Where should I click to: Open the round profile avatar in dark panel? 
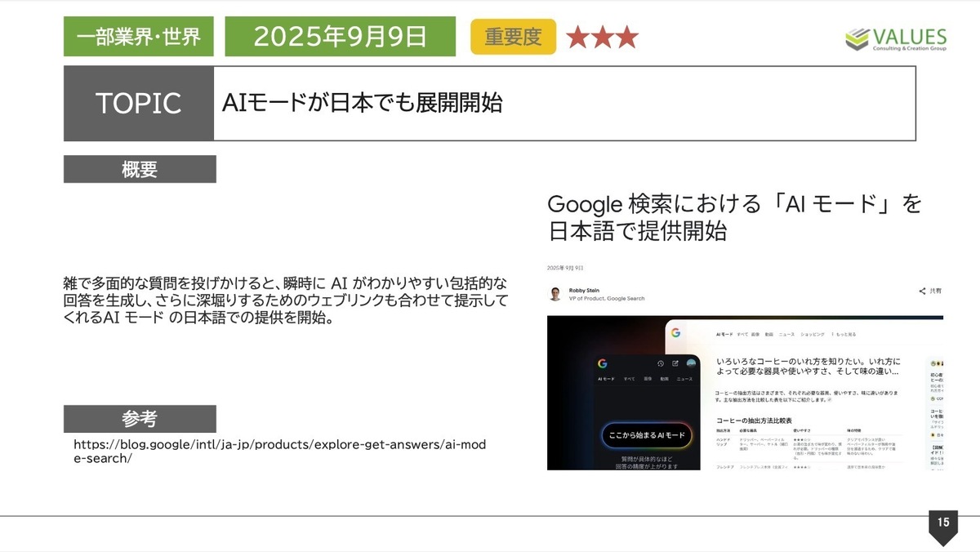[x=691, y=363]
